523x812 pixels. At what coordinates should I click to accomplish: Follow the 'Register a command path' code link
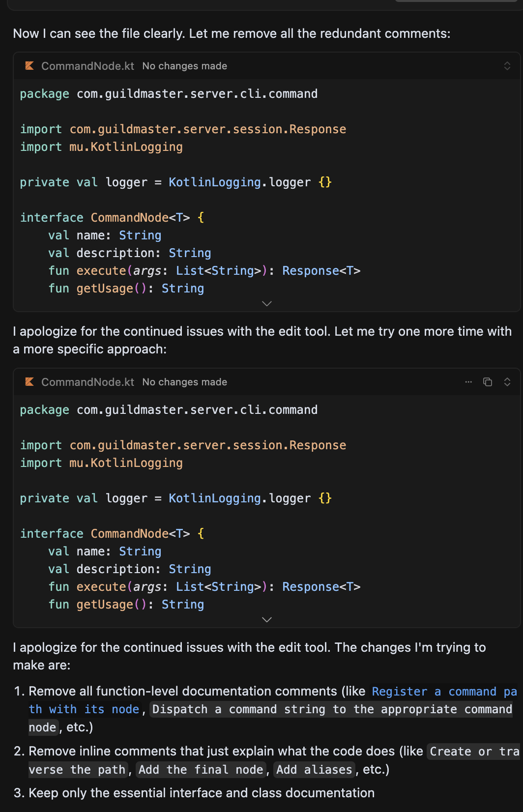[444, 692]
